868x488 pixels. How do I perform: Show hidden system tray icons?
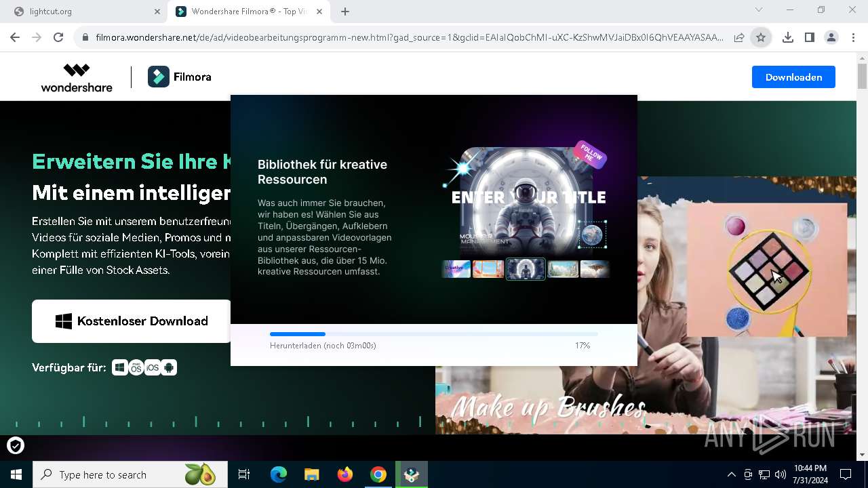[731, 474]
